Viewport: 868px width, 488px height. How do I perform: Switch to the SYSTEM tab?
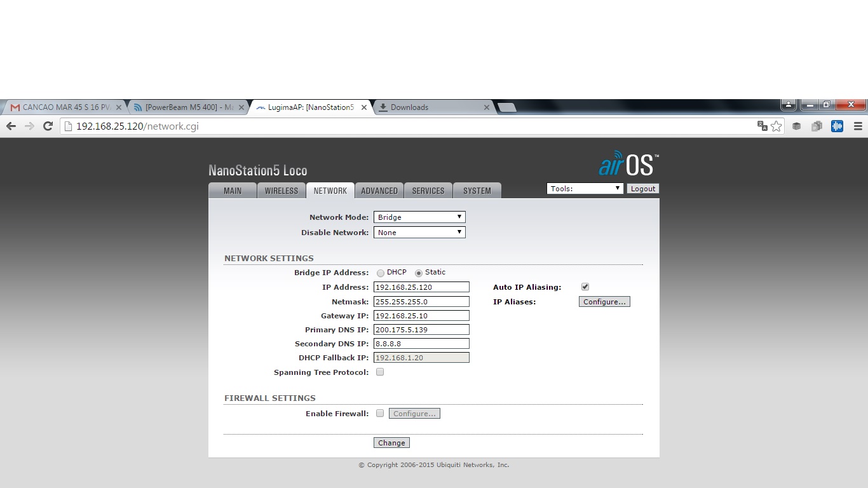477,191
